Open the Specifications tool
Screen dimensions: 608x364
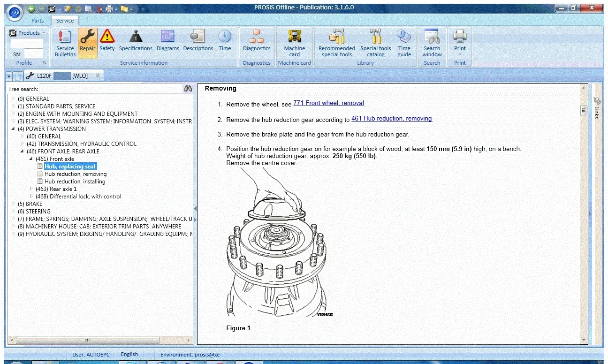pos(135,42)
